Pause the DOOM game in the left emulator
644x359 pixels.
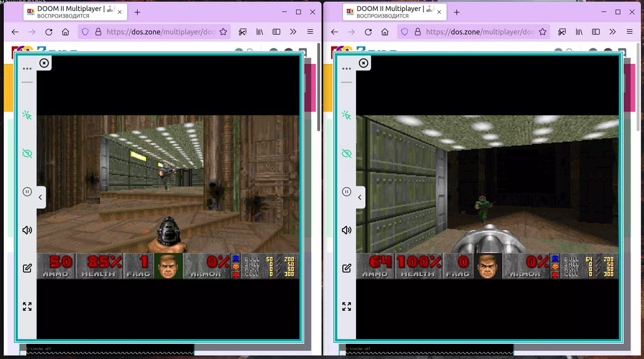pos(27,191)
